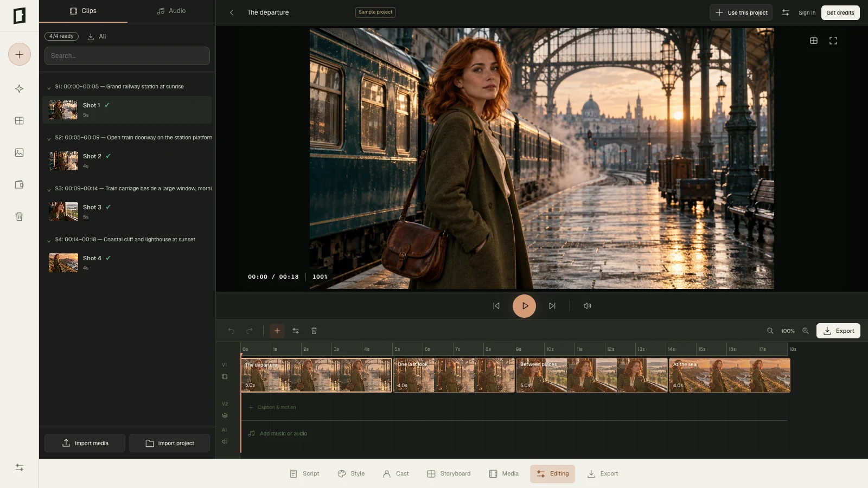Click Import media button

pyautogui.click(x=85, y=443)
